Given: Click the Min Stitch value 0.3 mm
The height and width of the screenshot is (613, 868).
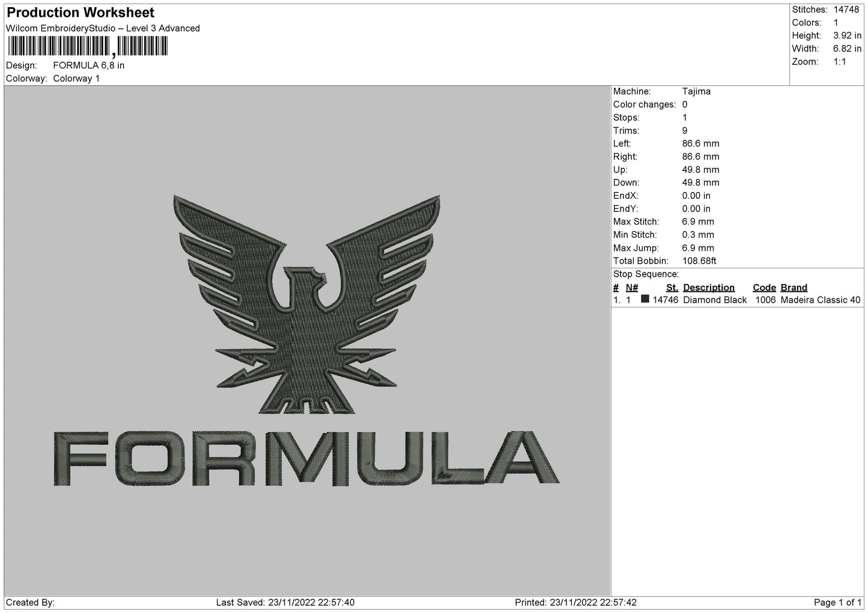Looking at the screenshot, I should click(x=698, y=235).
